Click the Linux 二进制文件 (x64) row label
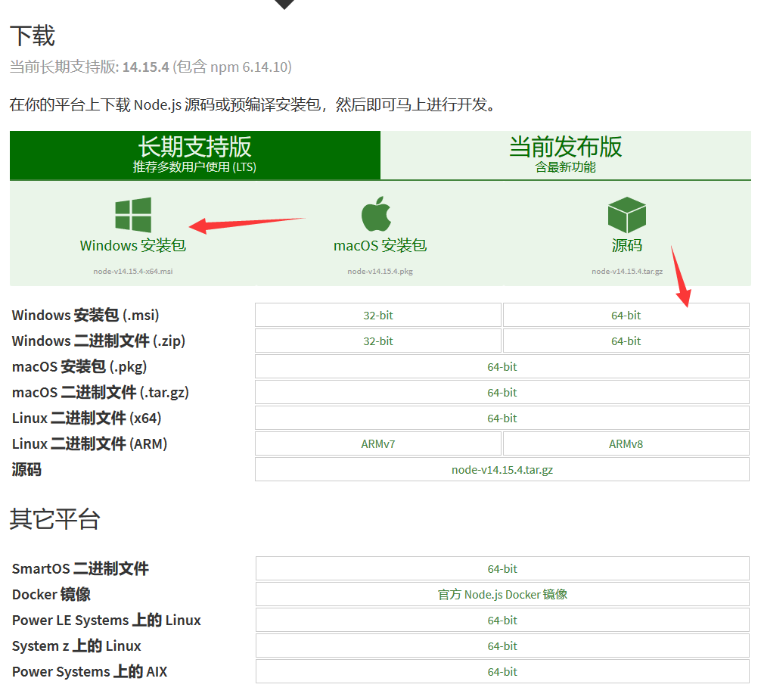 [87, 418]
